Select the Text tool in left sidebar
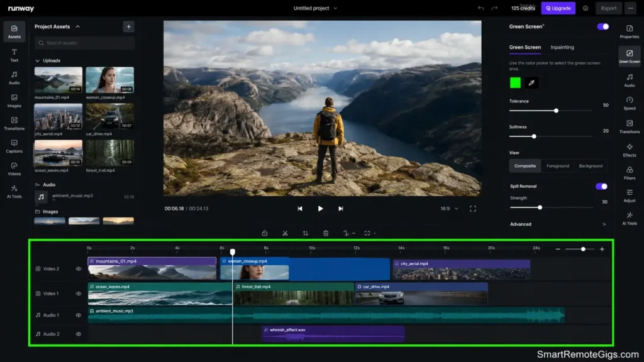The width and height of the screenshot is (644, 362). pyautogui.click(x=14, y=55)
